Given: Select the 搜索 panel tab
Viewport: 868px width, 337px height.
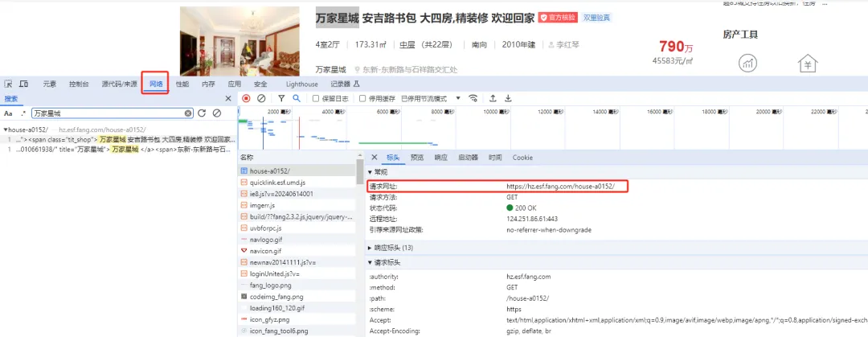Looking at the screenshot, I should point(11,99).
